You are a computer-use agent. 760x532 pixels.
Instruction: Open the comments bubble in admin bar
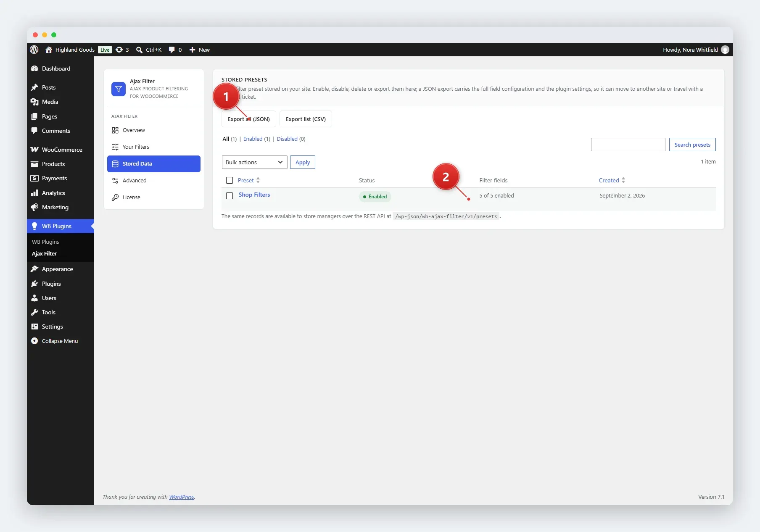172,50
